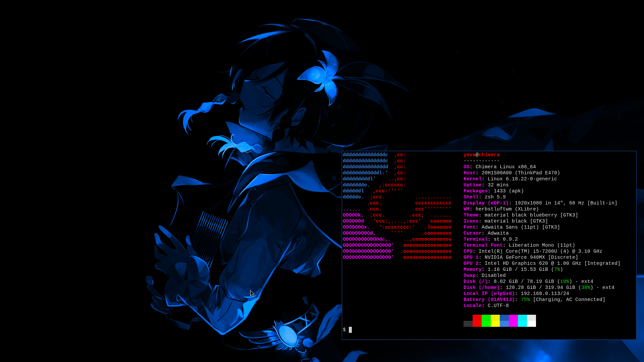
Task: Click the yellow block in the terminal palette
Action: pos(495,321)
